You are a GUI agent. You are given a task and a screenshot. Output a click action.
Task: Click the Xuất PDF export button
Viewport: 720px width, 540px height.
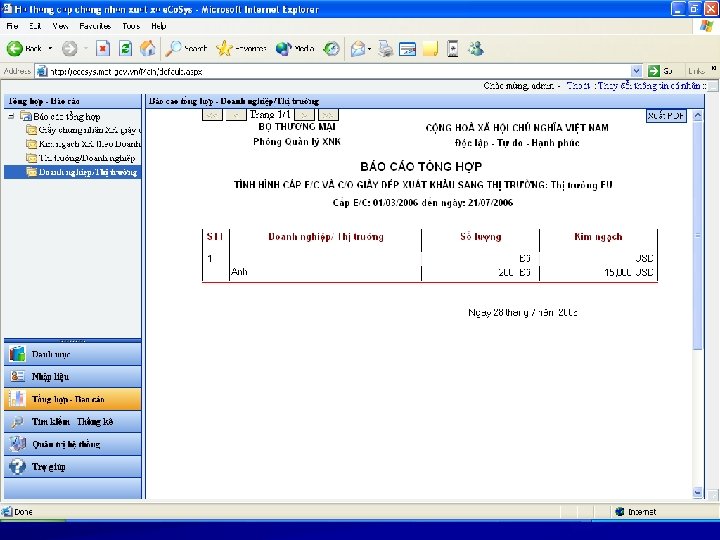click(666, 116)
